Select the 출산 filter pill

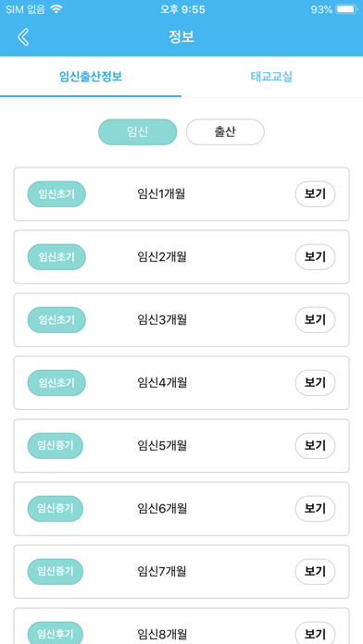(225, 132)
